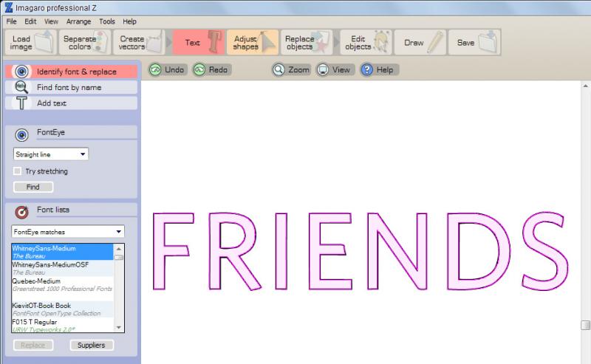Open the Help menu in the menu bar

point(129,21)
